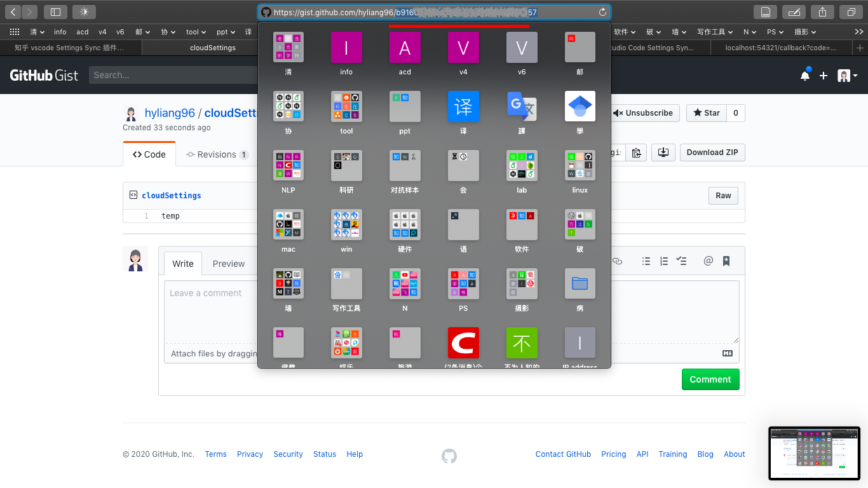Click the download gist icon button
Screen dimensions: 868x488
pos(663,152)
